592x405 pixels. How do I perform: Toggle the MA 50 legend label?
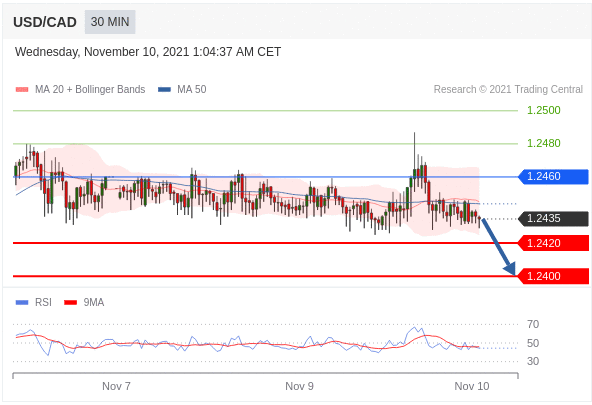tap(191, 89)
